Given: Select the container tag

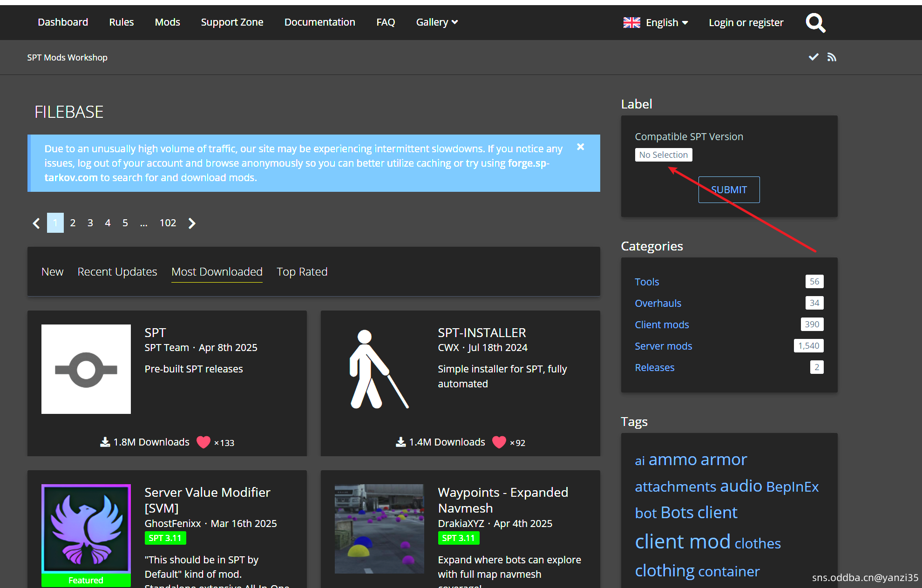Looking at the screenshot, I should (x=729, y=571).
